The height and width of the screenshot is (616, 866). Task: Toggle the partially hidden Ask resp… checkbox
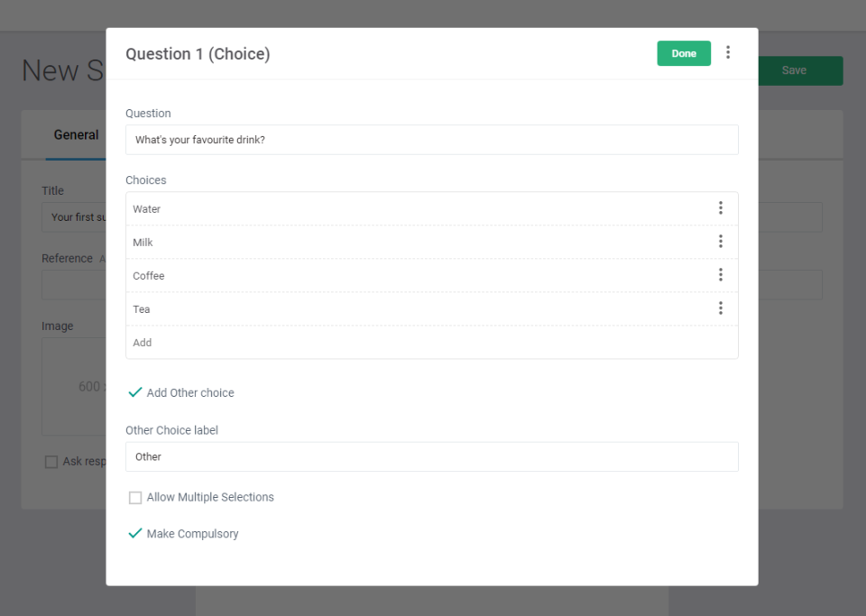(x=51, y=462)
